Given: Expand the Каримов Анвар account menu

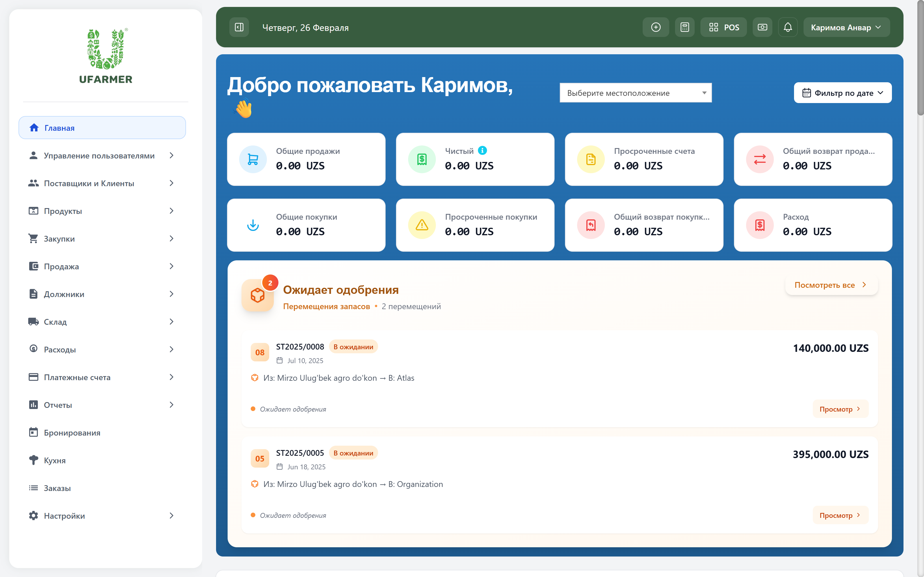Looking at the screenshot, I should [846, 27].
